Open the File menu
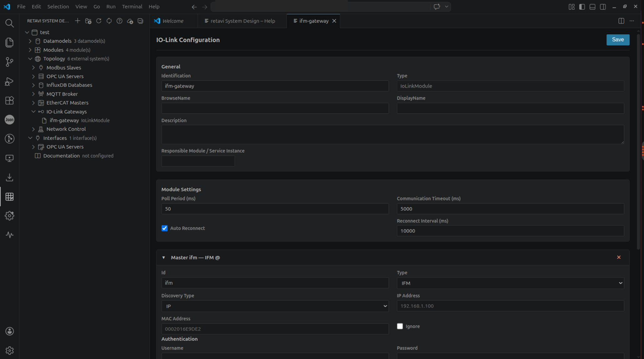 [21, 7]
